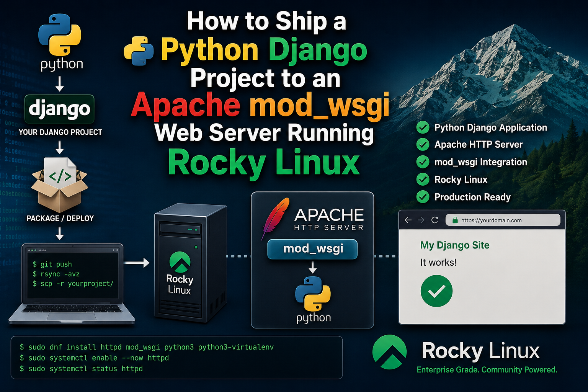
Task: Click the Rocky Linux logo on server tower
Action: click(180, 261)
